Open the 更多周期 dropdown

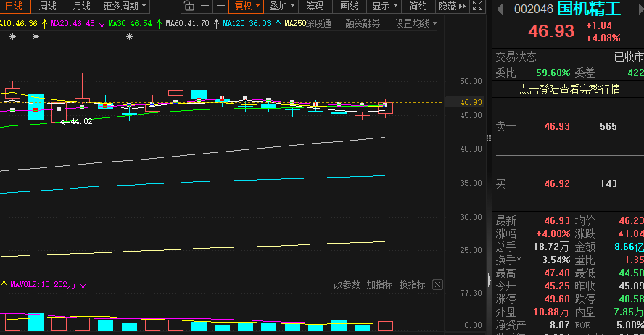(125, 6)
